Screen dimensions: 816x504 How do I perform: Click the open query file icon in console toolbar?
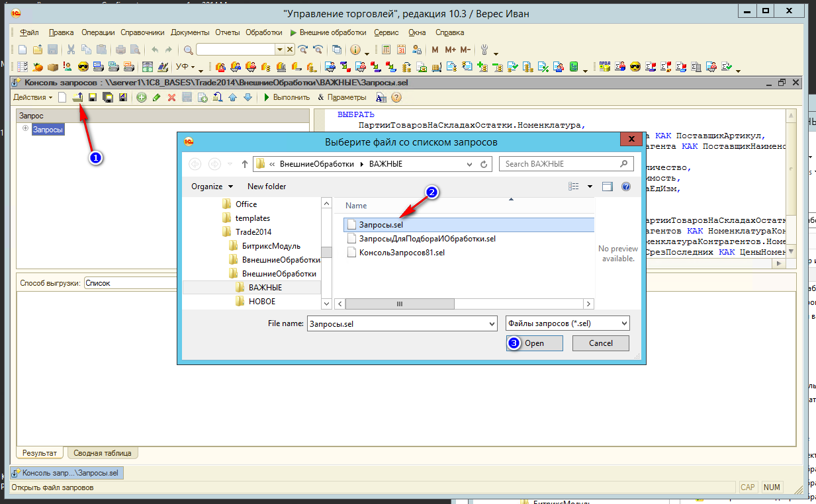pos(77,97)
